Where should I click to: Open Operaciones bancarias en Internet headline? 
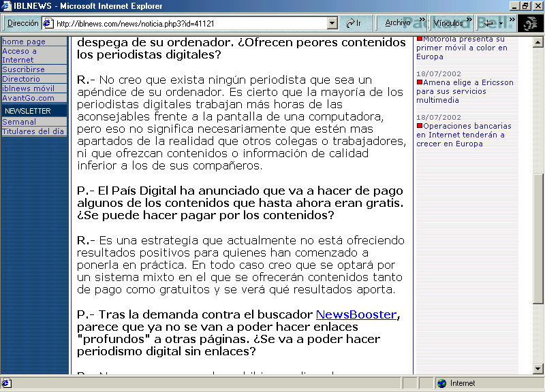pos(464,135)
